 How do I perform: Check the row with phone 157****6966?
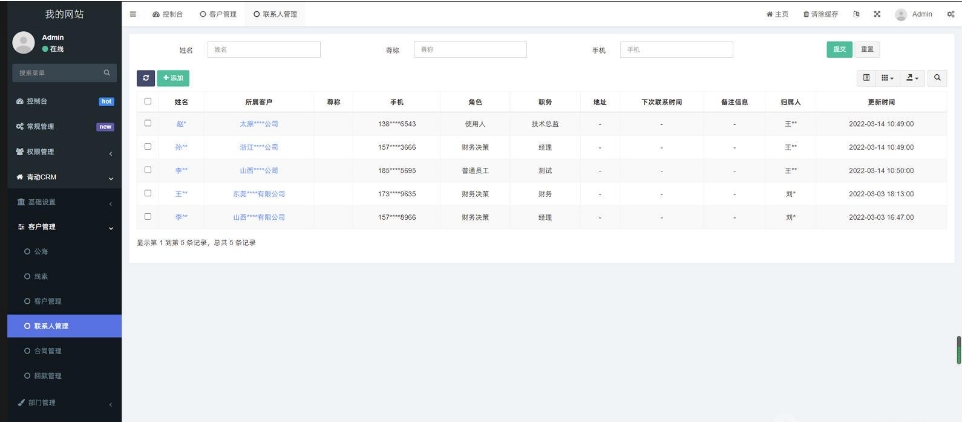pyautogui.click(x=148, y=217)
